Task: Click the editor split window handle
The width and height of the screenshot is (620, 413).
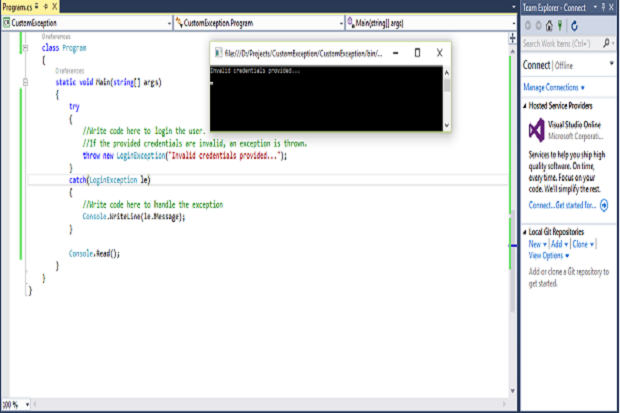Action: 512,38
